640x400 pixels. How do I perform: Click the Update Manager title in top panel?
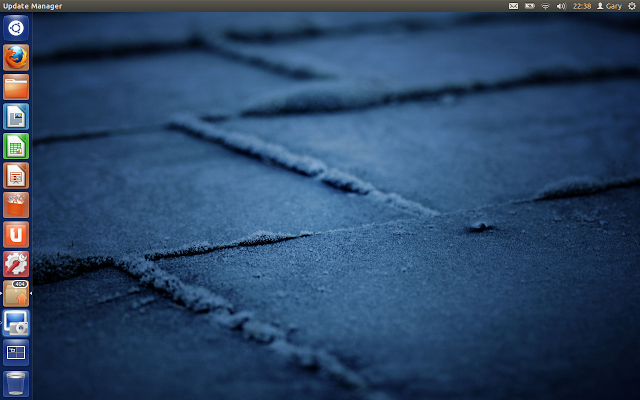(x=33, y=6)
